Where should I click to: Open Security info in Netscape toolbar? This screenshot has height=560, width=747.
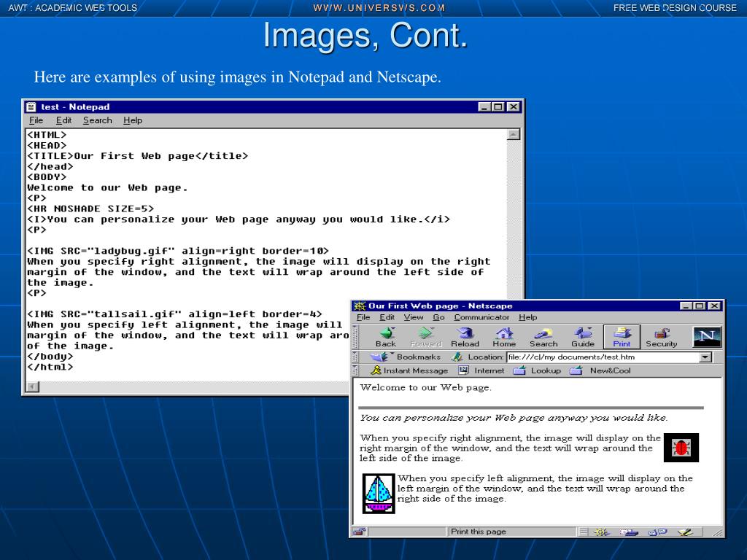[x=661, y=337]
